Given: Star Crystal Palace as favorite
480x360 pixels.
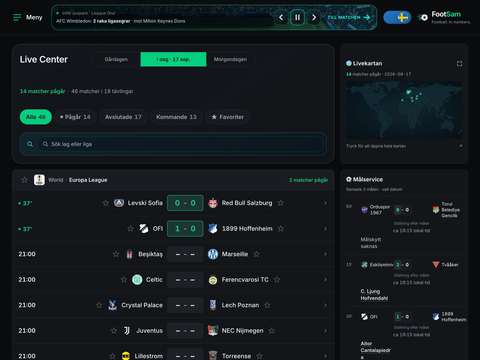Looking at the screenshot, I should click(99, 305).
